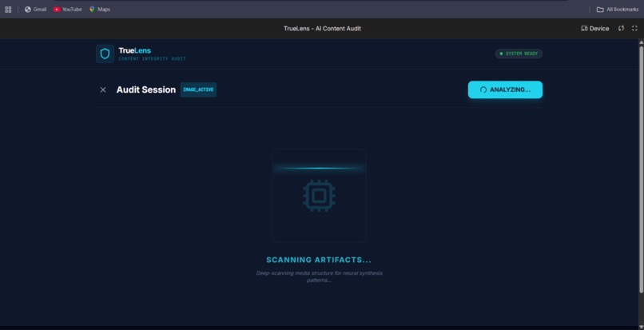Click the page vertical scrollbar
644x330 pixels.
[641, 169]
